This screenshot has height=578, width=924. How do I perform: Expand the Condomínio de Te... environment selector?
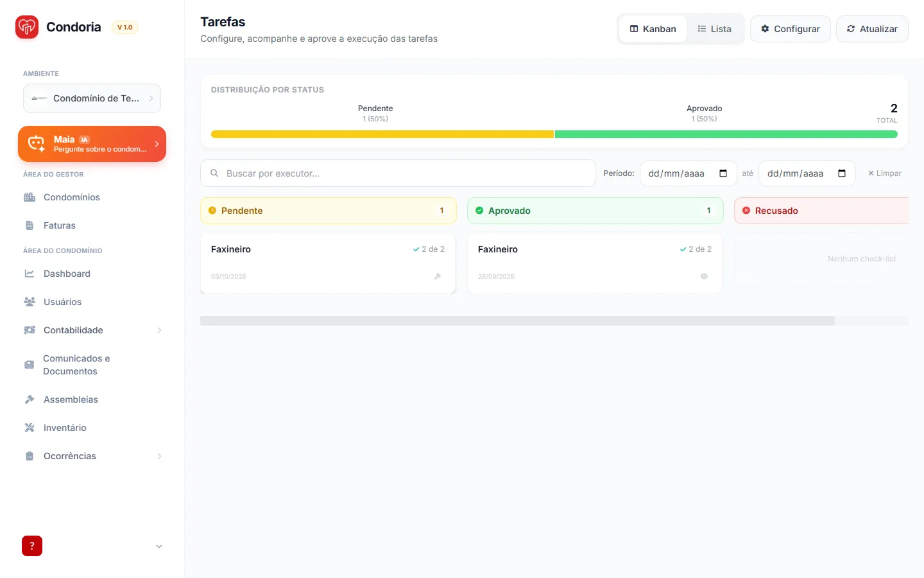(x=92, y=98)
